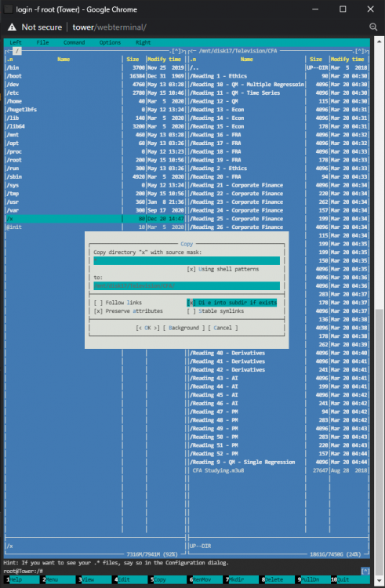Click the left panel history [^] dropdown
The height and width of the screenshot is (588, 385).
(x=176, y=51)
